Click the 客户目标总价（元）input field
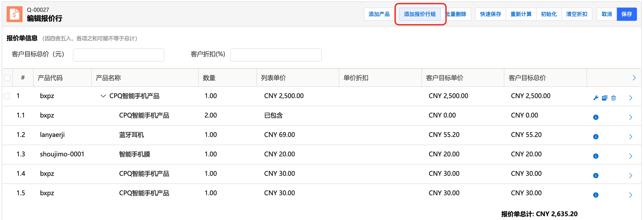 coord(118,55)
